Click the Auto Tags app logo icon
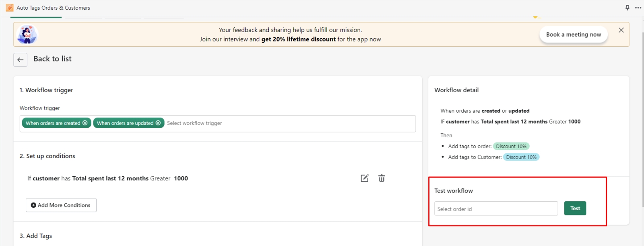644x246 pixels. pos(10,8)
